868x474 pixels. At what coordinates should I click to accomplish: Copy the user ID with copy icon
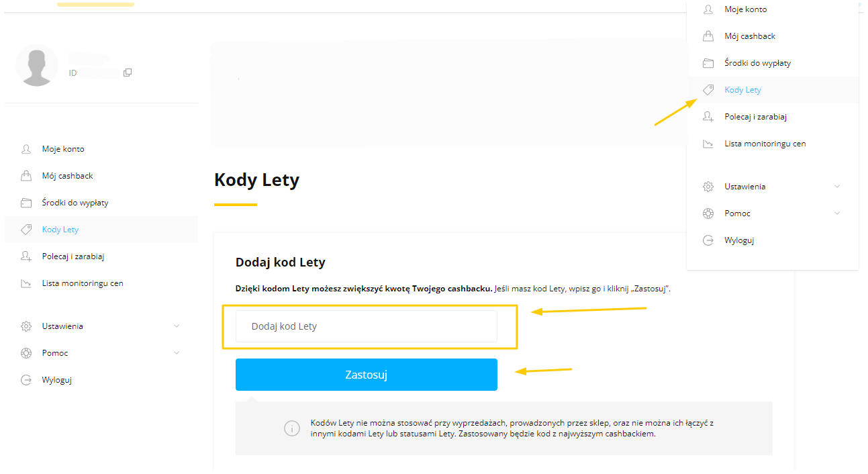point(128,73)
